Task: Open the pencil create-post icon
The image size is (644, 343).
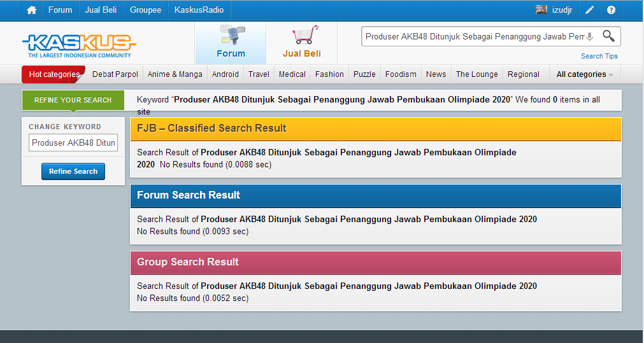Action: point(589,10)
